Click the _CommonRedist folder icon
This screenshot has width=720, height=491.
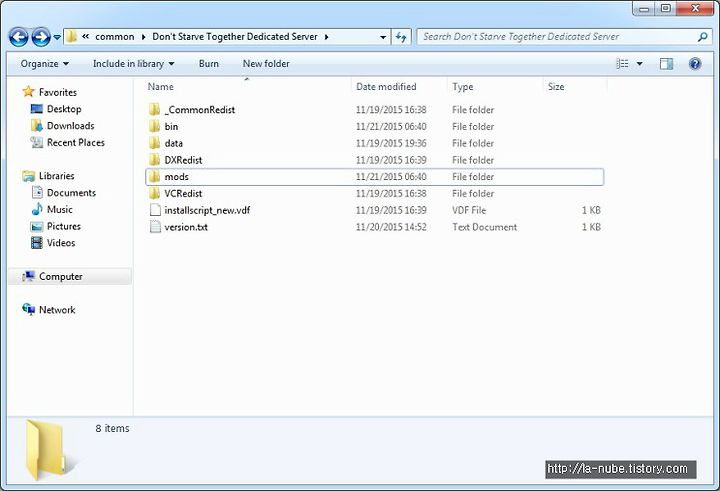(x=155, y=109)
